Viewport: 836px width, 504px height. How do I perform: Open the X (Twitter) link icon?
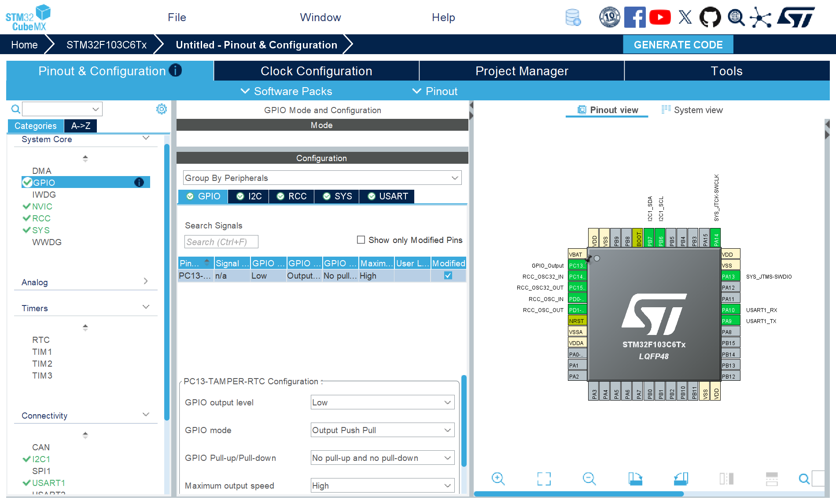(685, 18)
